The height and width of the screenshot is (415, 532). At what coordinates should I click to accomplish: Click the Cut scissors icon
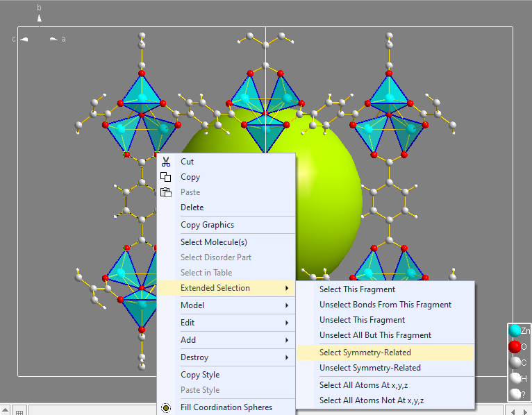point(166,162)
